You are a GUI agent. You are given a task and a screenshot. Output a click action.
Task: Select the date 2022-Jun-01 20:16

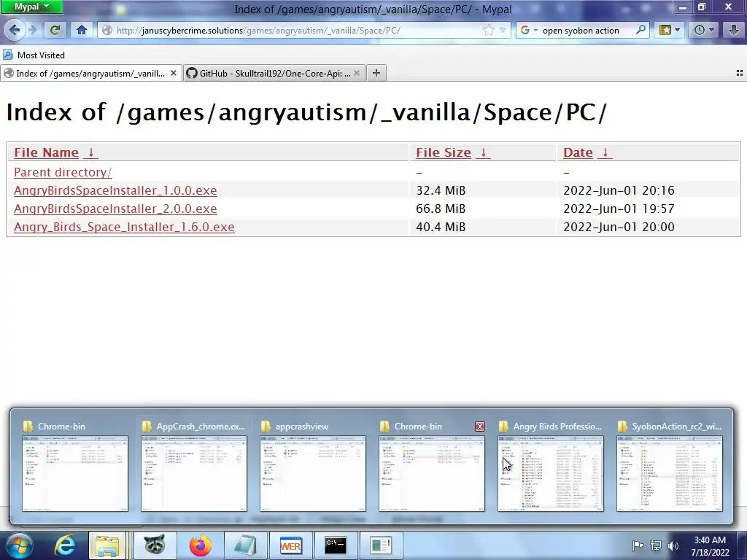click(x=619, y=190)
